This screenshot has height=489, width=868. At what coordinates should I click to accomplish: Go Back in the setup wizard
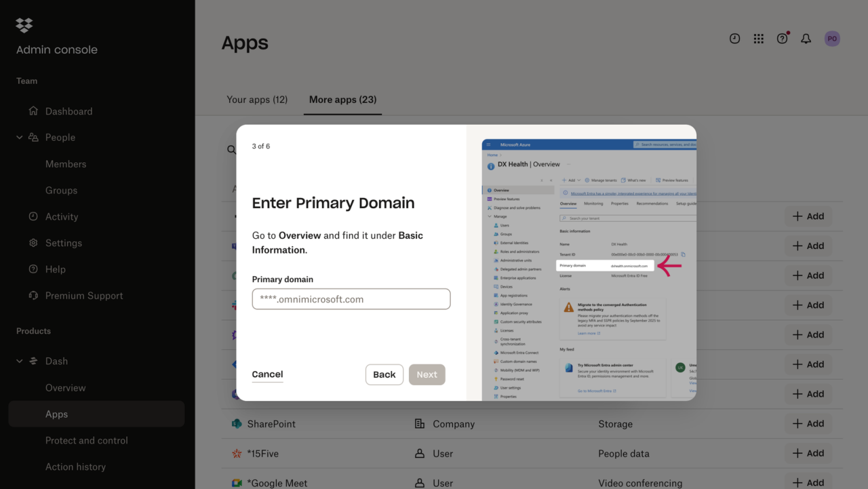click(384, 374)
